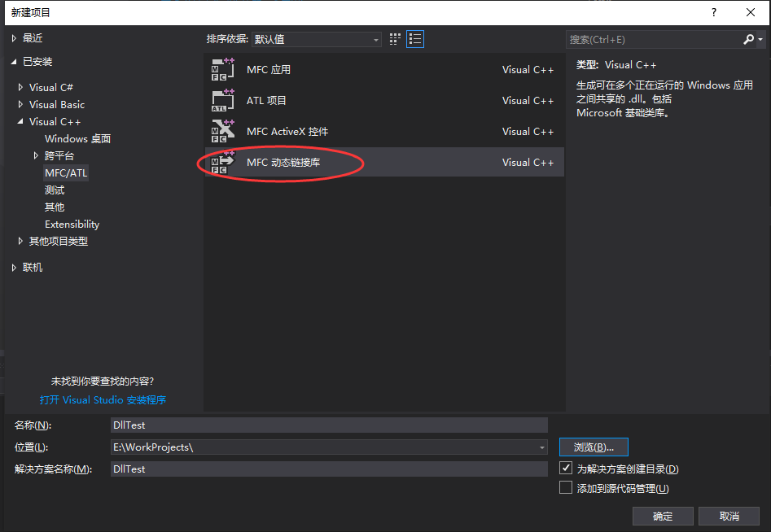Enable 添加到源代码管理 checkbox
This screenshot has width=771, height=532.
pyautogui.click(x=566, y=488)
